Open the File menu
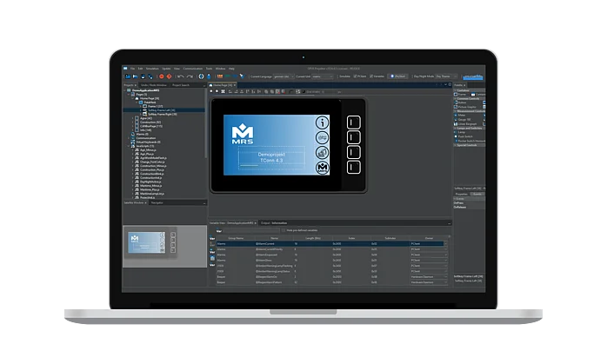This screenshot has width=607, height=364. point(132,69)
